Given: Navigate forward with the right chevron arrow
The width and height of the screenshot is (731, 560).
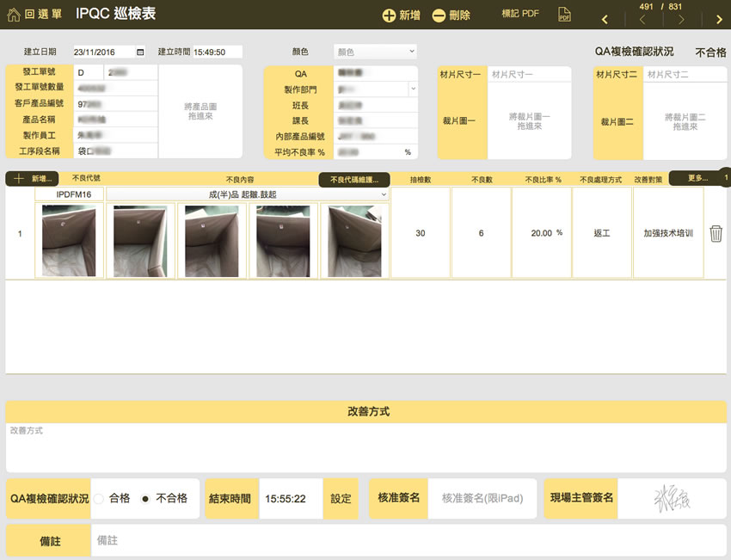Looking at the screenshot, I should pyautogui.click(x=721, y=18).
